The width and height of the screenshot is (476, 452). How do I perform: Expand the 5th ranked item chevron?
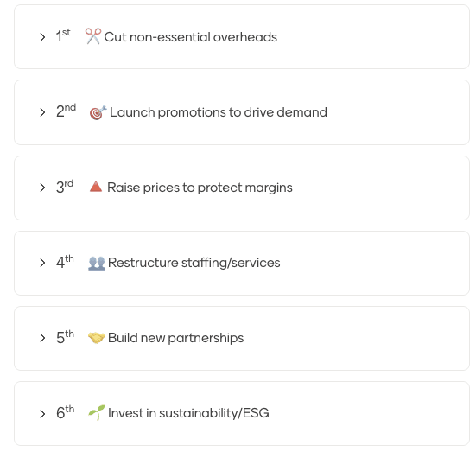42,338
